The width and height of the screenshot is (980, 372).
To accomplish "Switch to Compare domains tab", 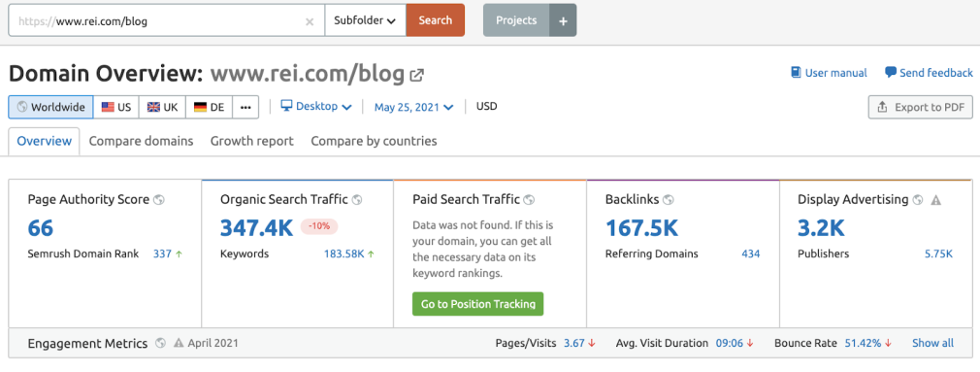I will [x=142, y=141].
